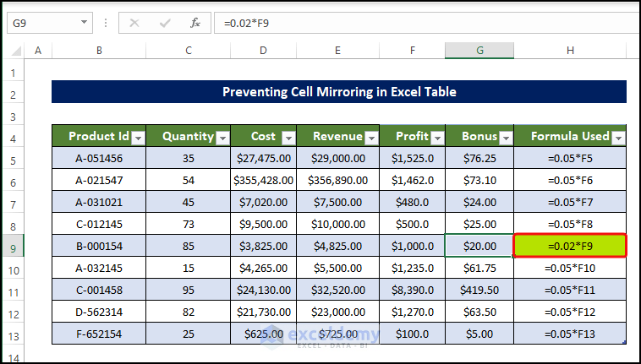The height and width of the screenshot is (364, 641).
Task: Select the column D header
Action: pyautogui.click(x=264, y=52)
